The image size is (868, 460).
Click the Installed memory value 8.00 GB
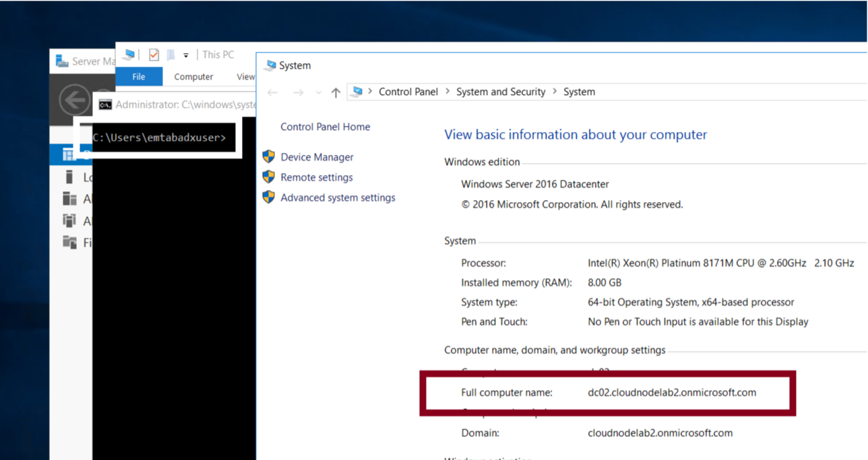[x=604, y=282]
